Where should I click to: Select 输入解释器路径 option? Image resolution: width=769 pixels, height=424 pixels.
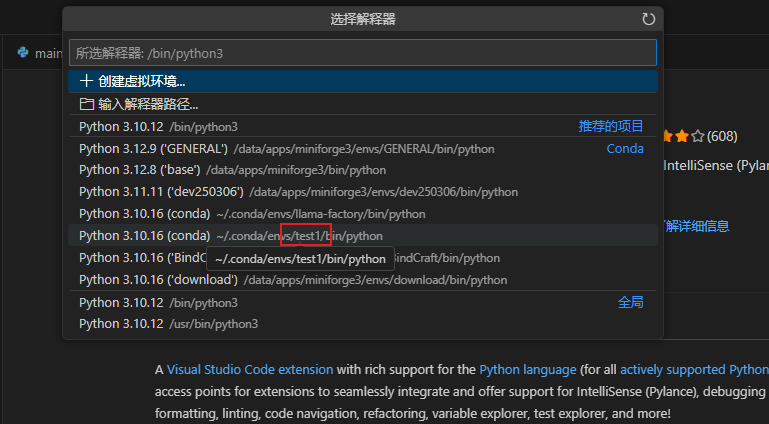(363, 104)
